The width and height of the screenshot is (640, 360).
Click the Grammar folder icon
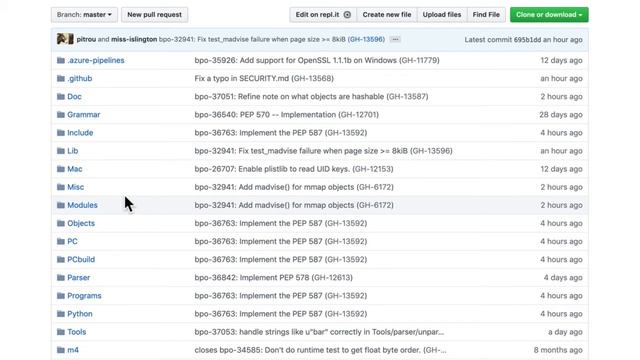pos(61,115)
